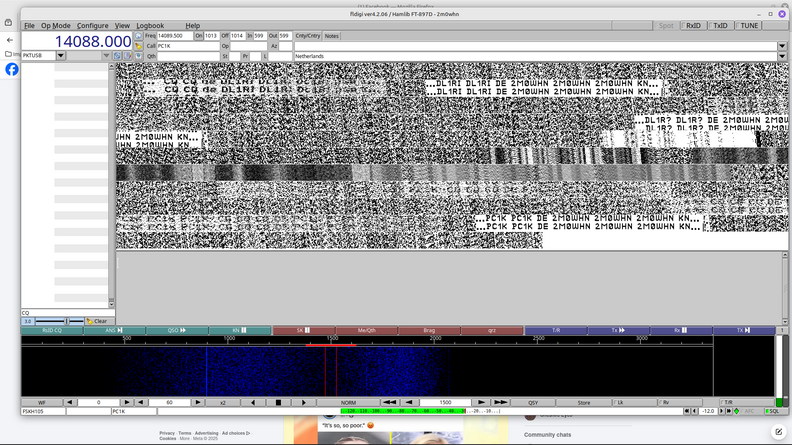This screenshot has width=792, height=445.
Task: Open the PKTUSB mode dropdown arrow
Action: coord(61,56)
